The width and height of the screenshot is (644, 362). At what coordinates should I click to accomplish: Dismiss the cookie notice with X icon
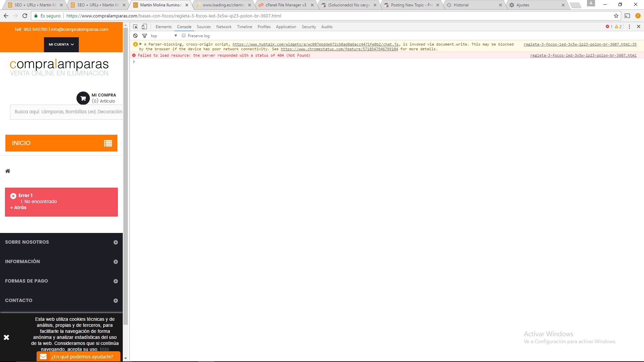click(x=6, y=338)
